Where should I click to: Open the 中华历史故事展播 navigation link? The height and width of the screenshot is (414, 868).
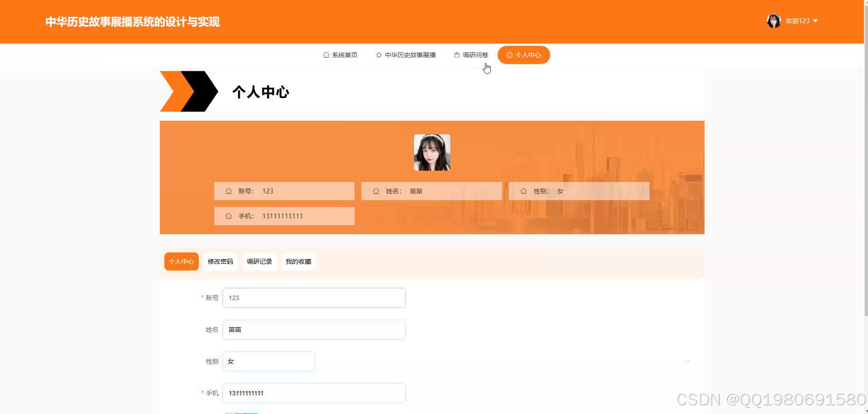pyautogui.click(x=410, y=54)
